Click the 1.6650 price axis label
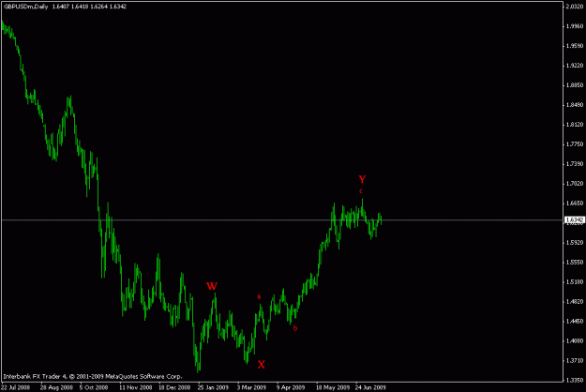This screenshot has width=586, height=392. pyautogui.click(x=575, y=204)
